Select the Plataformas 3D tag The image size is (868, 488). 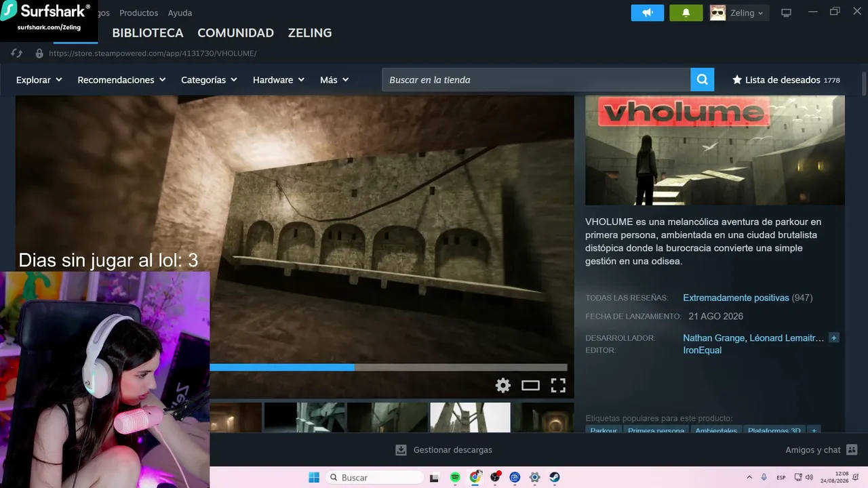tap(774, 430)
